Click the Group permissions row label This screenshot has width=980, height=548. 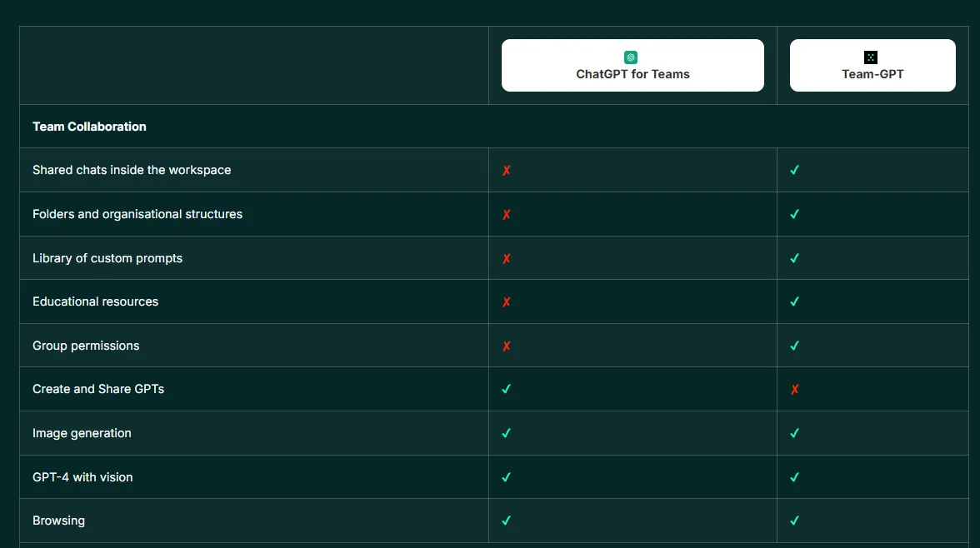(x=87, y=346)
